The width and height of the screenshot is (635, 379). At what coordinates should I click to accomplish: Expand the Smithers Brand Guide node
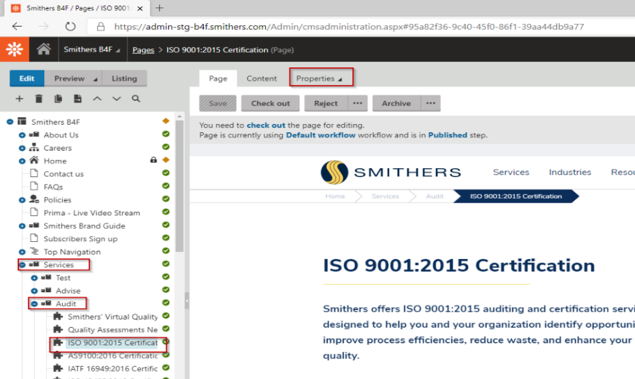(x=22, y=226)
